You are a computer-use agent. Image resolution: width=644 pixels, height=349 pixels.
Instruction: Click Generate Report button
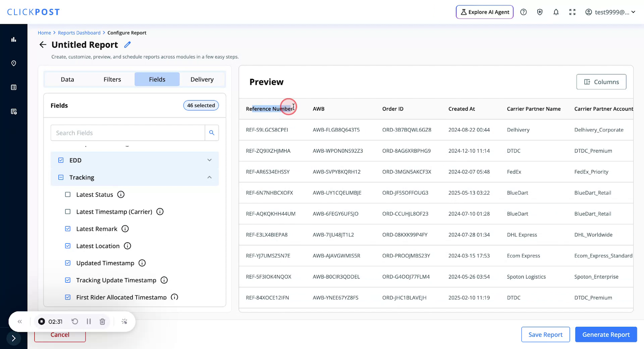(x=606, y=335)
